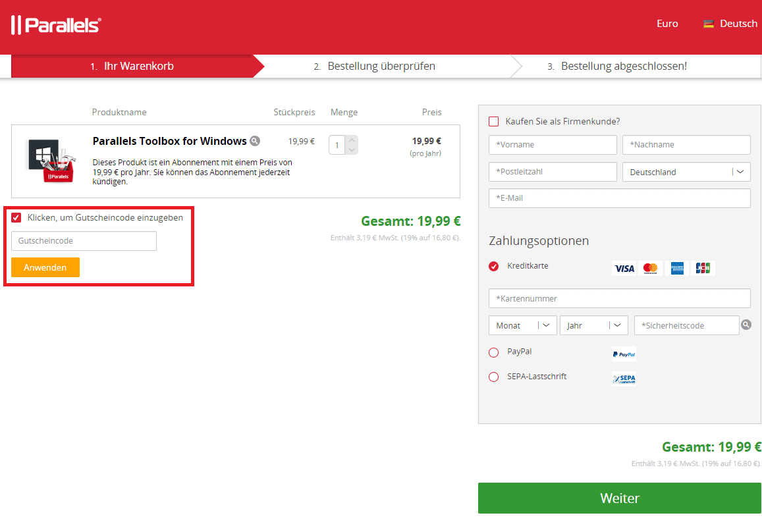
Task: Click the Stückpreis column header
Action: coord(294,112)
